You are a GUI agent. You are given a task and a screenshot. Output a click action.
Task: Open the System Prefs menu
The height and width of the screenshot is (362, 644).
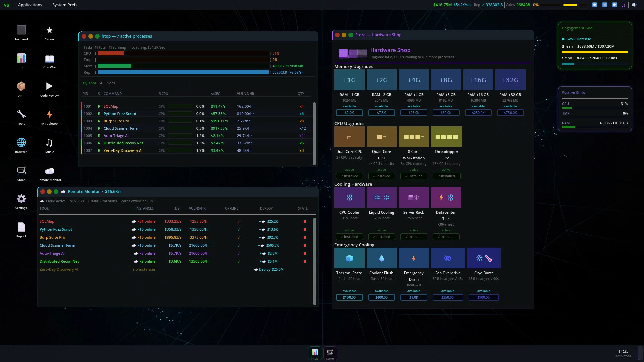pyautogui.click(x=65, y=5)
